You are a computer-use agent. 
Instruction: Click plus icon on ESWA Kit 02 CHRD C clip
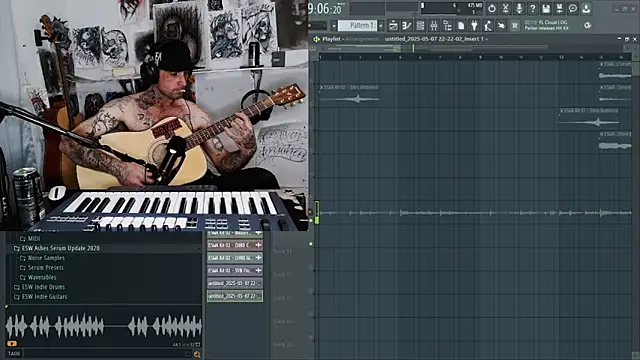[x=258, y=245]
